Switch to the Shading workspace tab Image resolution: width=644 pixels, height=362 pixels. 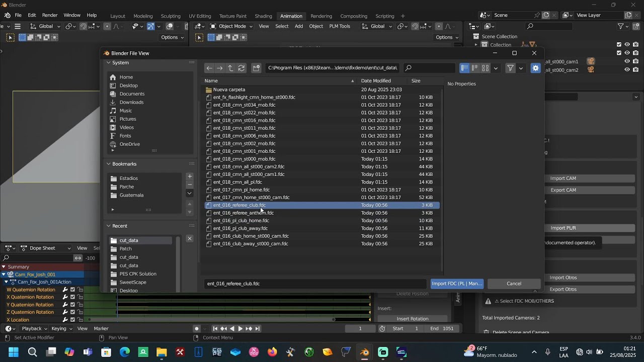click(263, 16)
